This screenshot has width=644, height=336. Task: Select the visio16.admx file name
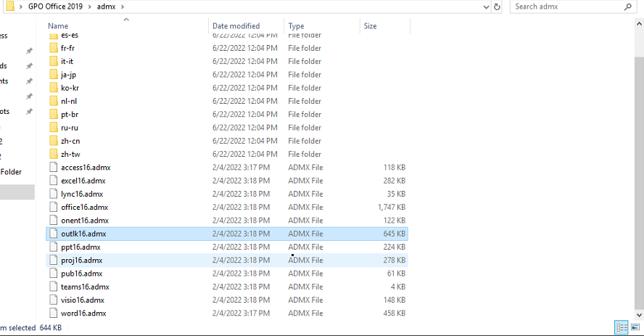83,300
